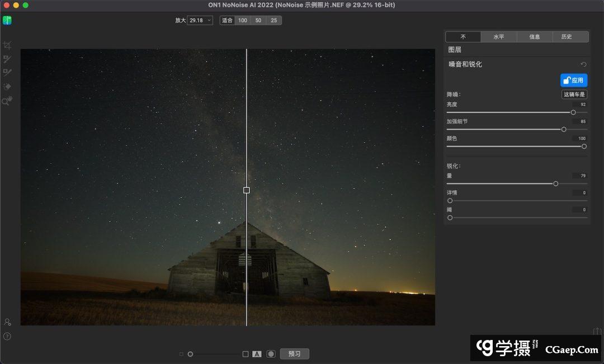Select the Zoom/Hand view tool
The height and width of the screenshot is (364, 604).
7,101
